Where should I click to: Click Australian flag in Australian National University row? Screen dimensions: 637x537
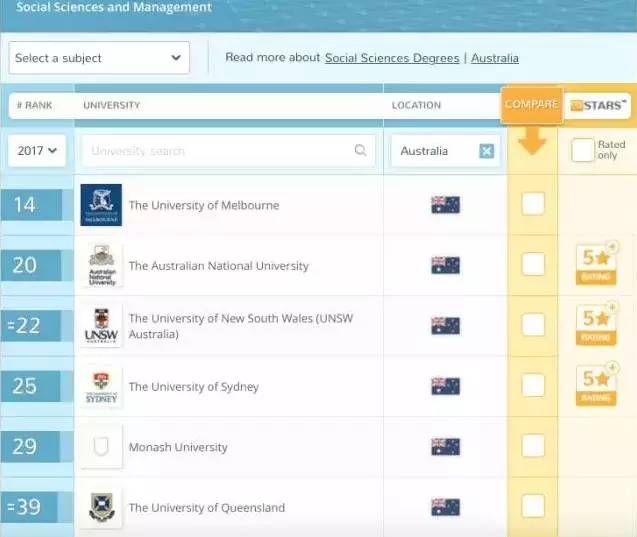click(445, 265)
